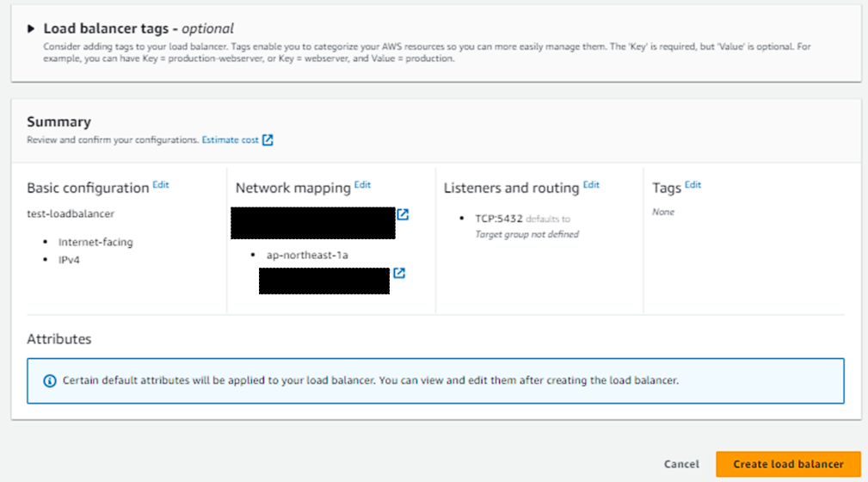The image size is (868, 482).
Task: Edit the Network mapping section
Action: pos(362,185)
